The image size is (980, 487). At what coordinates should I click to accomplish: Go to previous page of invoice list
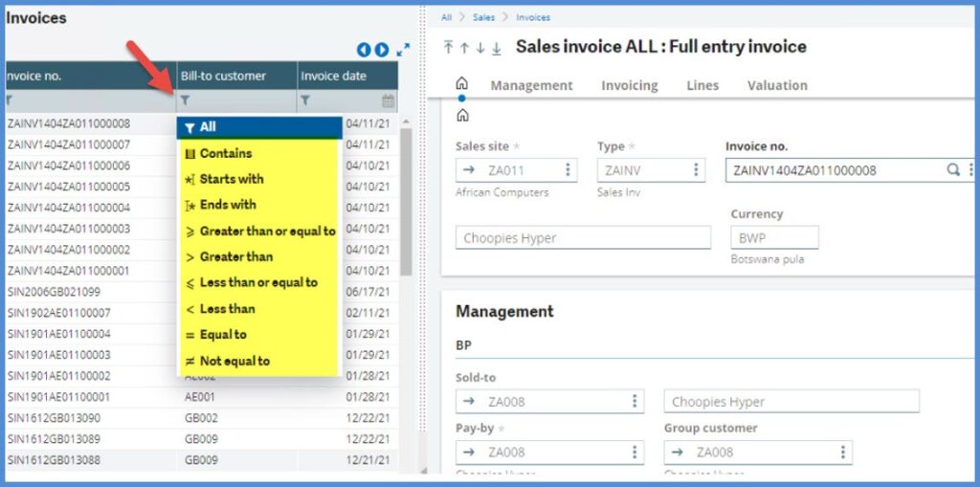(364, 50)
